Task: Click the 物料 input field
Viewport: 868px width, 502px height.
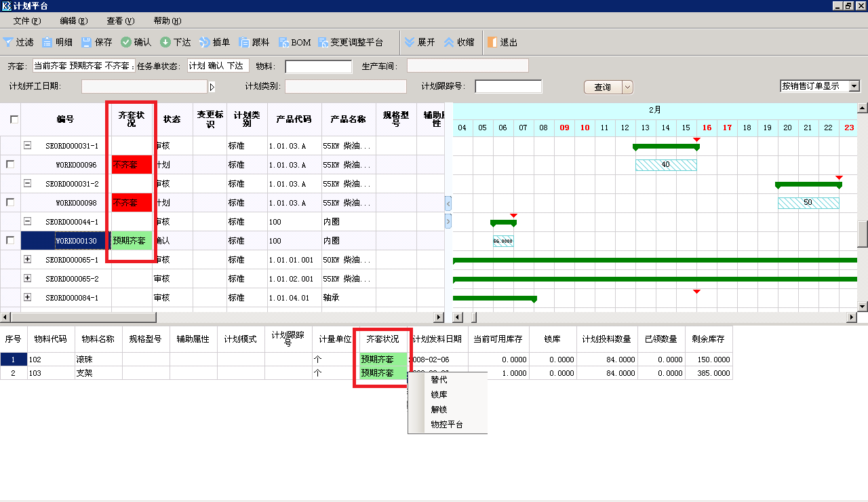Action: tap(319, 66)
